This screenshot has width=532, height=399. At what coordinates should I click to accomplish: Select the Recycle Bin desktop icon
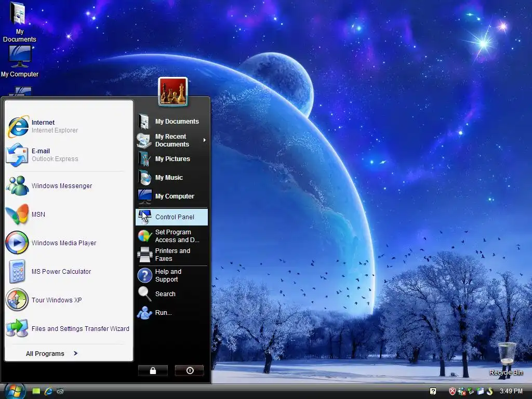[x=506, y=359]
